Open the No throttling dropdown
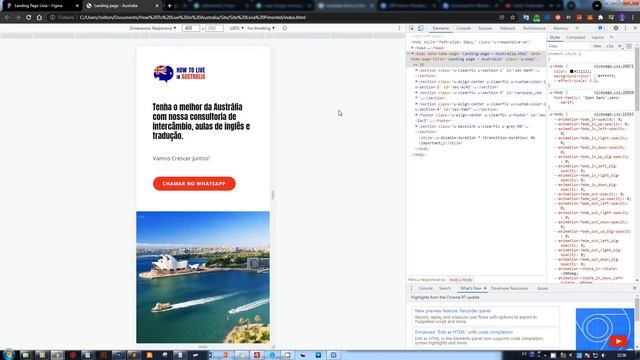The image size is (640, 360). point(261,28)
